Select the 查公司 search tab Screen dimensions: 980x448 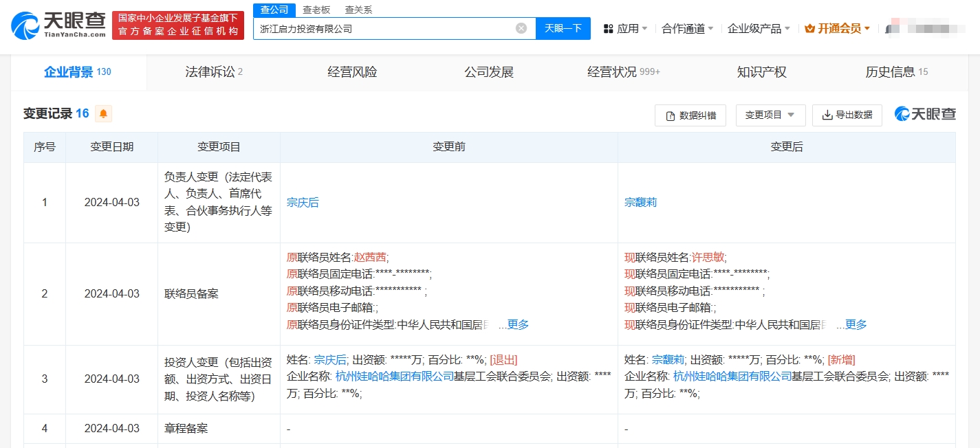[x=274, y=10]
